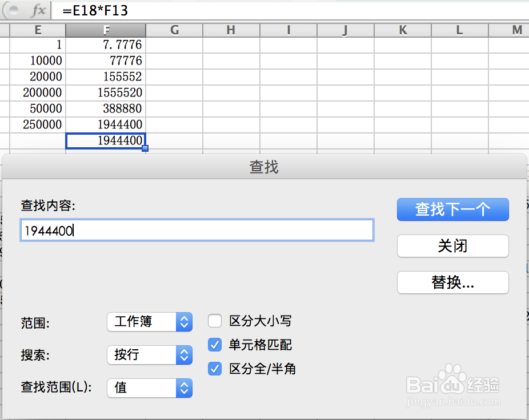Uncheck the 单元格匹配 checkbox
The height and width of the screenshot is (420, 529).
pos(214,345)
